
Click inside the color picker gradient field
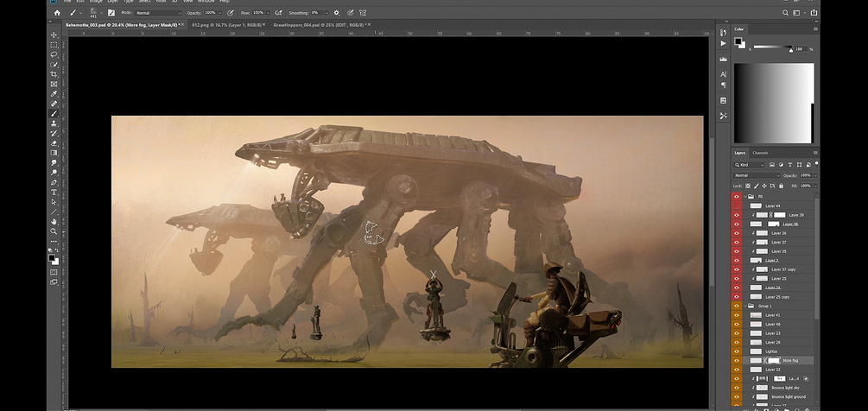click(x=774, y=103)
